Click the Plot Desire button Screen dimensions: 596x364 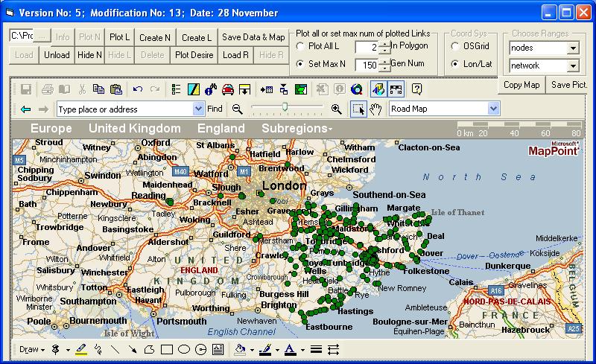(x=194, y=55)
